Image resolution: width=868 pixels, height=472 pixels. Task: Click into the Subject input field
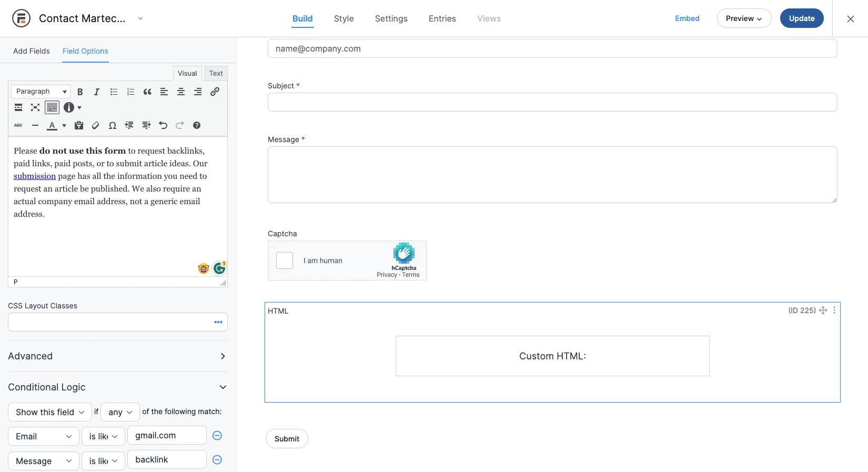(552, 102)
